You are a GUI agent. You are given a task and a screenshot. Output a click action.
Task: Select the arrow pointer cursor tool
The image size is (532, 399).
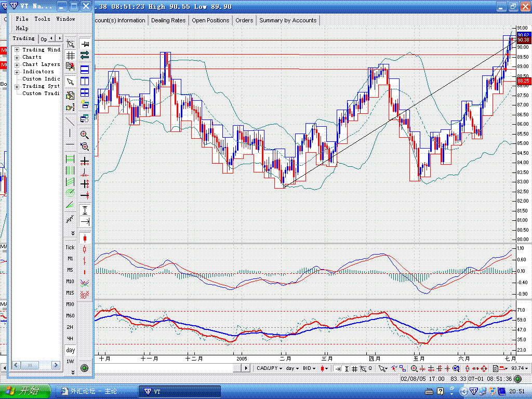click(70, 82)
